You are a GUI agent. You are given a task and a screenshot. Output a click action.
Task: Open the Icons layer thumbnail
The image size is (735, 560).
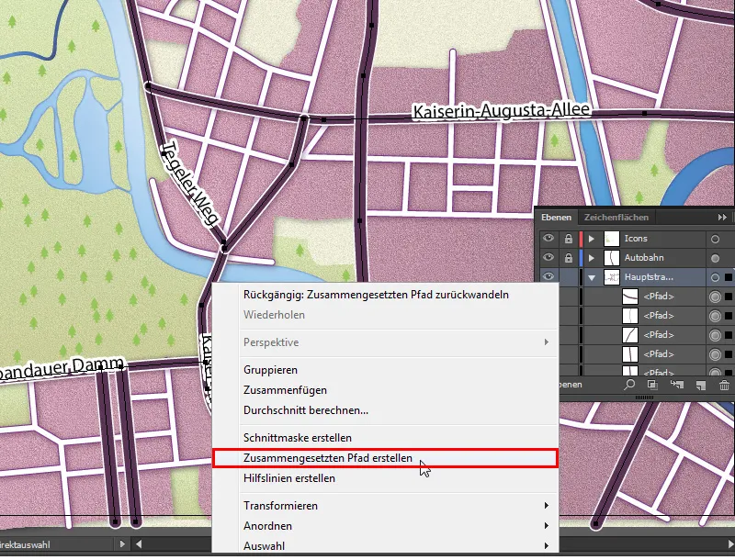pyautogui.click(x=612, y=239)
